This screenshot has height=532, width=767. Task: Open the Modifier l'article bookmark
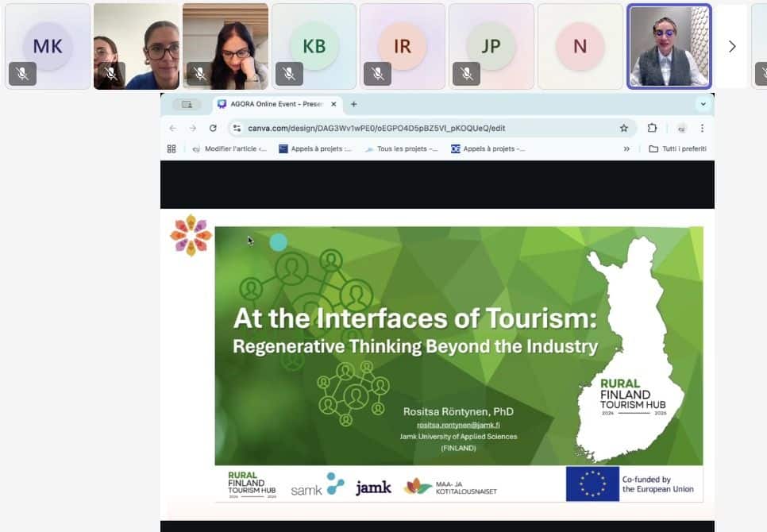point(229,148)
